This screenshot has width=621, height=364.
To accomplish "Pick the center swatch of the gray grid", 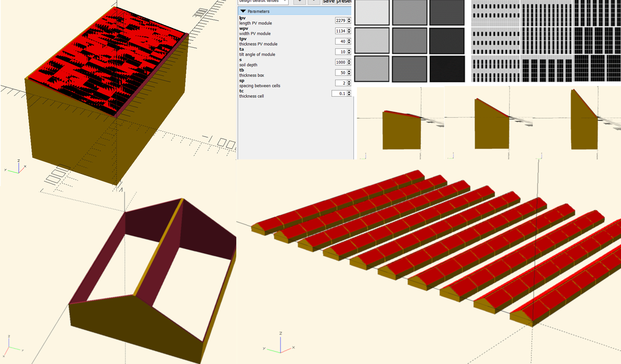I will click(409, 41).
